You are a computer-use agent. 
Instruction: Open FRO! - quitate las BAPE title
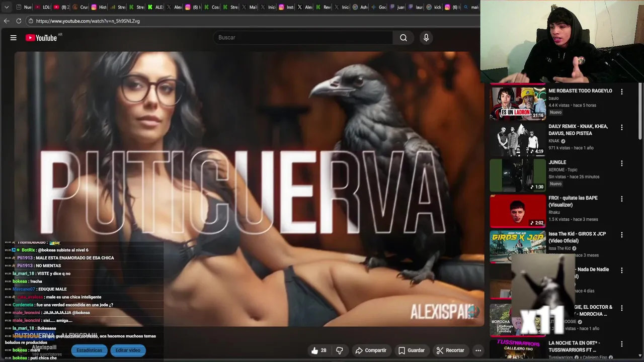(573, 202)
